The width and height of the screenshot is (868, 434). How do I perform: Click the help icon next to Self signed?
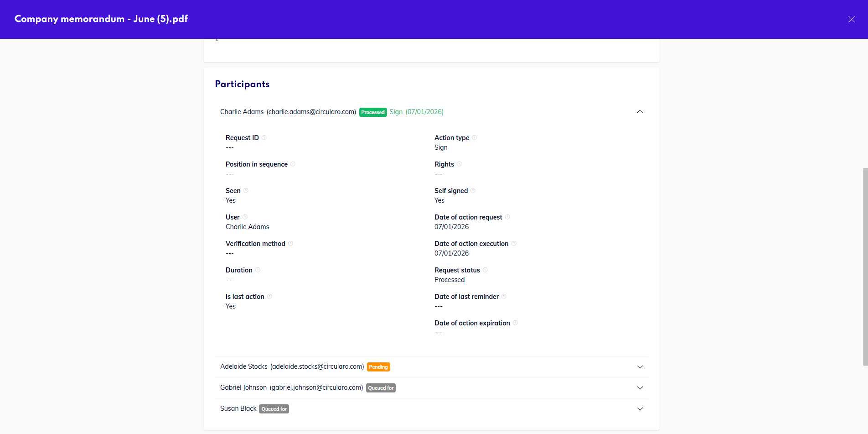473,191
